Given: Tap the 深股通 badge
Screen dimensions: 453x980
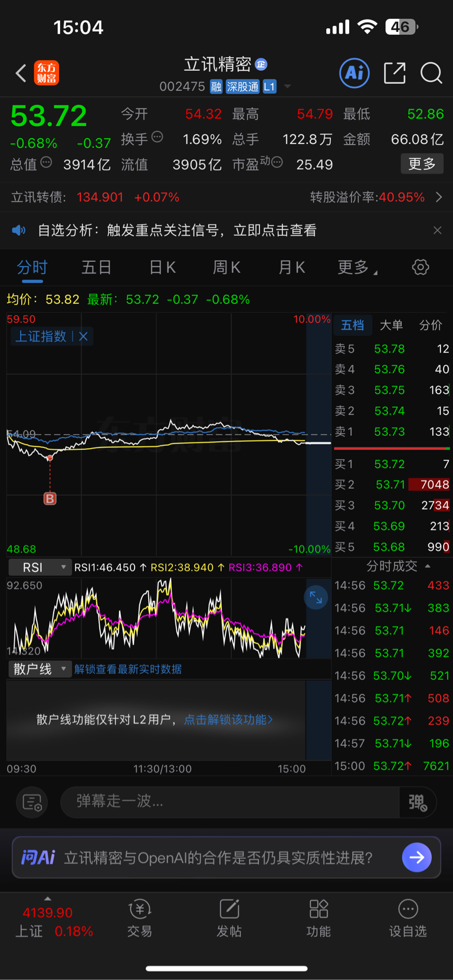Looking at the screenshot, I should [x=242, y=87].
